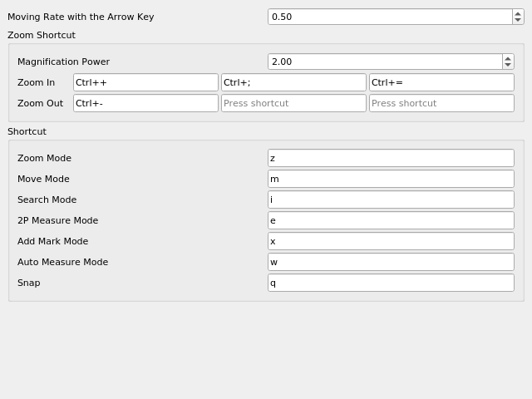This screenshot has width=532, height=399.
Task: Edit the Auto Measure Mode shortcut field
Action: point(391,262)
